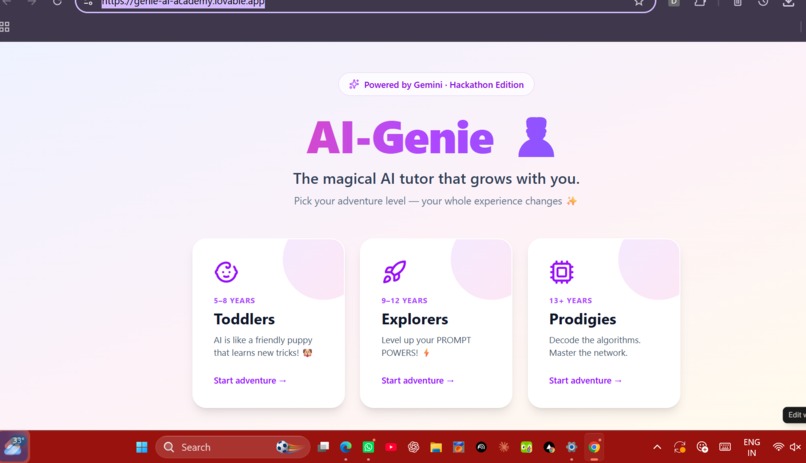Open Start adventure link for Toddlers
The width and height of the screenshot is (806, 463).
(x=250, y=380)
